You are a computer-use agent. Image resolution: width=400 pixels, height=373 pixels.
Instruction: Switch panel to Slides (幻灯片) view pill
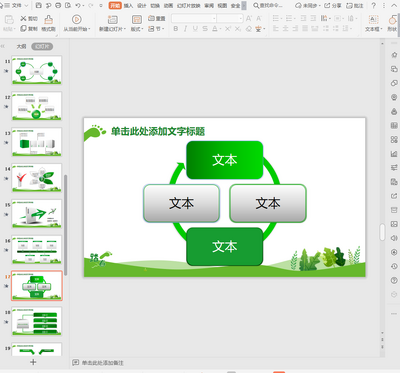(x=42, y=46)
